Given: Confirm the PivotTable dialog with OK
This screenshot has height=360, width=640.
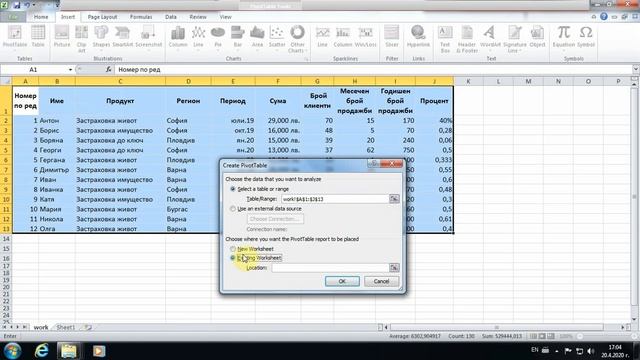Looking at the screenshot, I should [x=342, y=281].
